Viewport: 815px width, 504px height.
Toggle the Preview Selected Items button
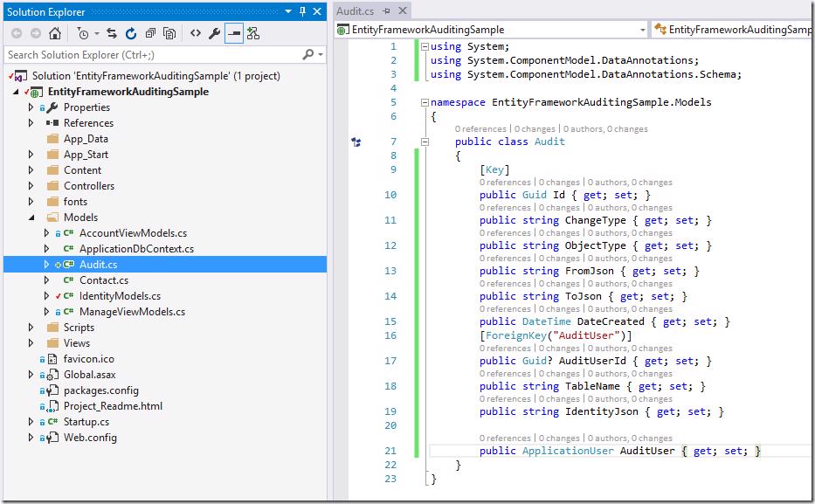(x=234, y=33)
